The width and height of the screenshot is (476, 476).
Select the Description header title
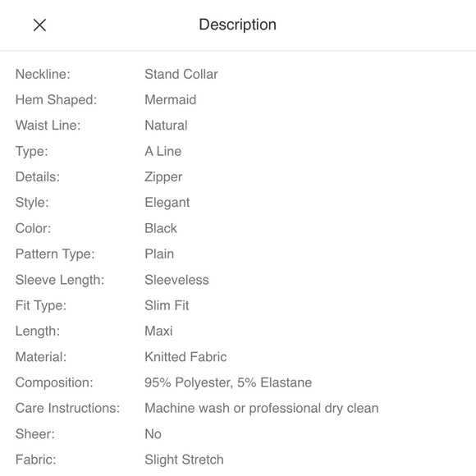coord(237,25)
